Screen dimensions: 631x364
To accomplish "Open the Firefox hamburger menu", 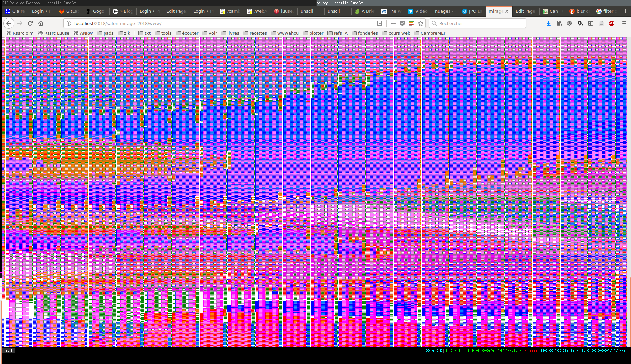I will tap(624, 23).
